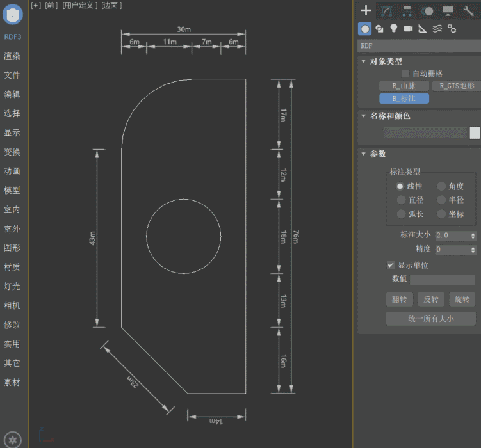Open the Utilities wrench panel
This screenshot has height=448, width=481.
point(468,10)
